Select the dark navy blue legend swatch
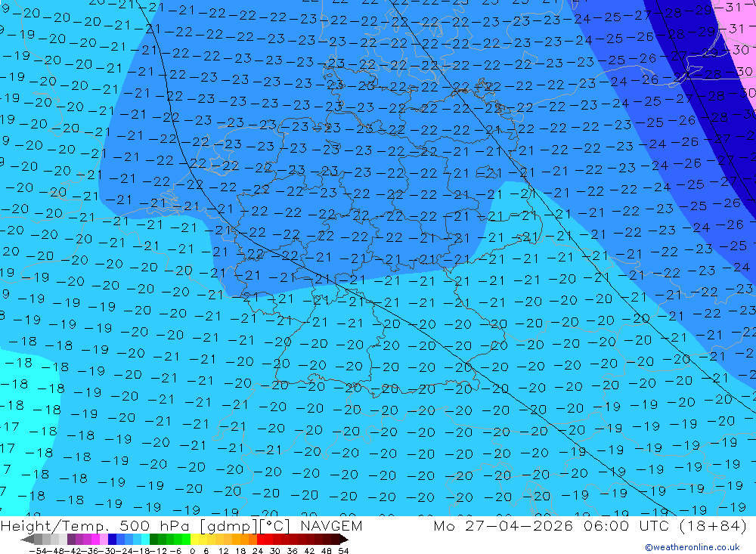The width and height of the screenshot is (756, 554). [x=112, y=540]
